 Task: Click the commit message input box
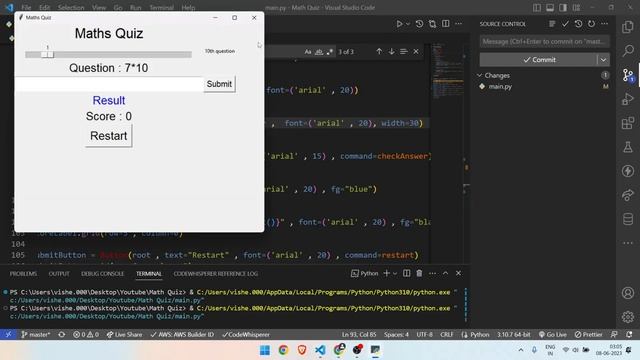(x=544, y=41)
